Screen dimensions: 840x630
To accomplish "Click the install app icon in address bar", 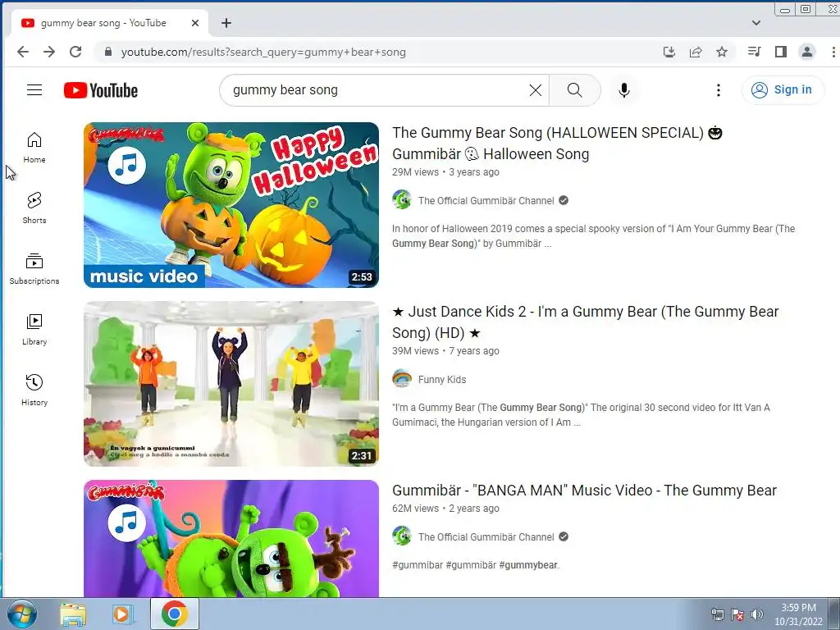I will tap(669, 52).
